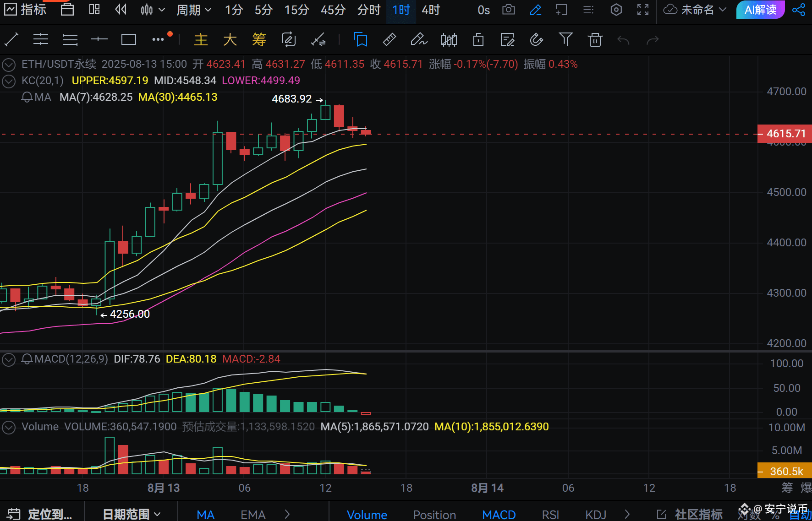The image size is (812, 521).
Task: Click the line swap drawing icon
Action: click(x=318, y=40)
